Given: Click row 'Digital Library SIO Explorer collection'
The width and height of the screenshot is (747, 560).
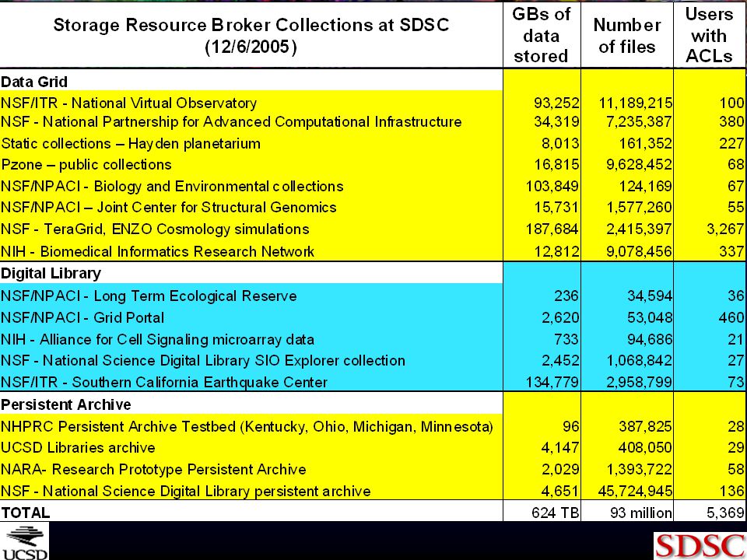Looking at the screenshot, I should pyautogui.click(x=373, y=360).
